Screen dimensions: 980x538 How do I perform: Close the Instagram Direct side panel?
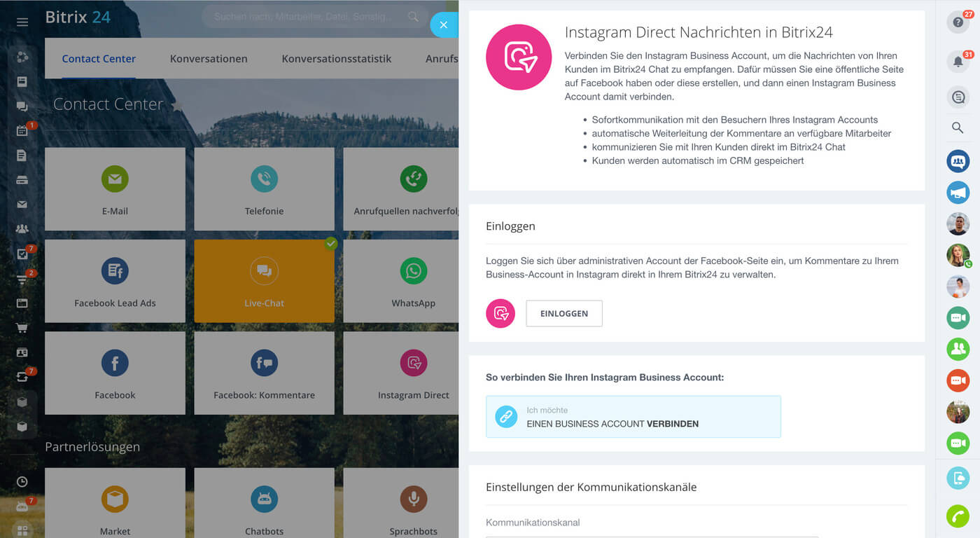[x=444, y=25]
